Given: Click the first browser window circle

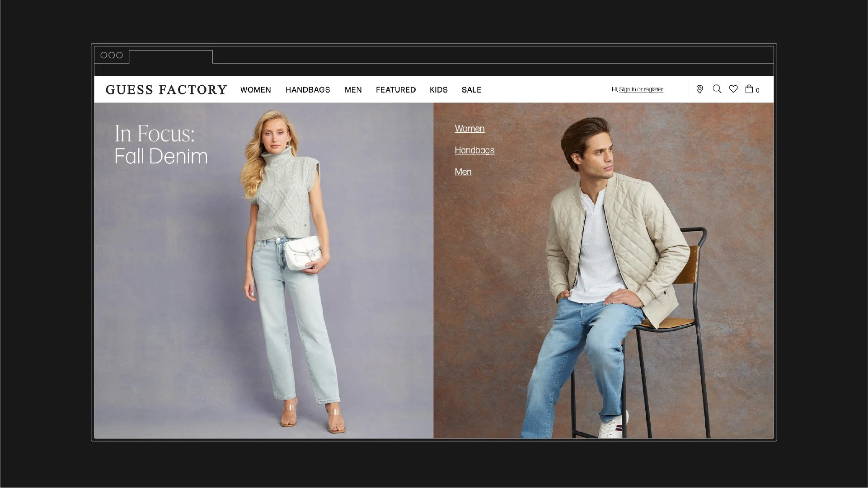Looking at the screenshot, I should pos(104,55).
